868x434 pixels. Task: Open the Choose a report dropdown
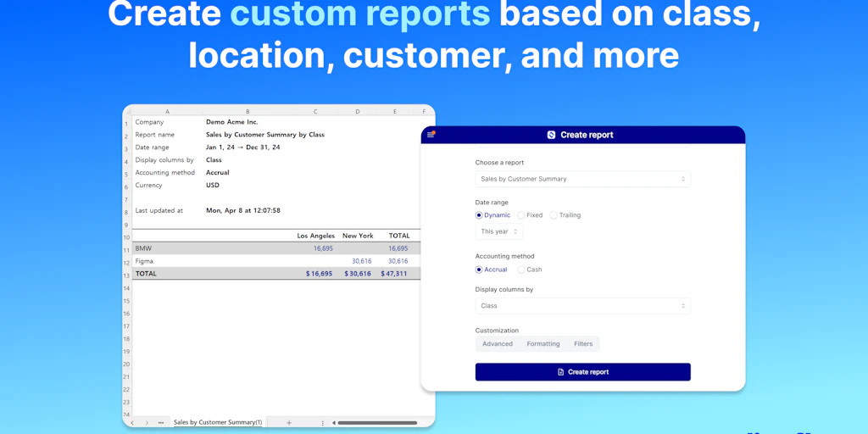pos(583,179)
